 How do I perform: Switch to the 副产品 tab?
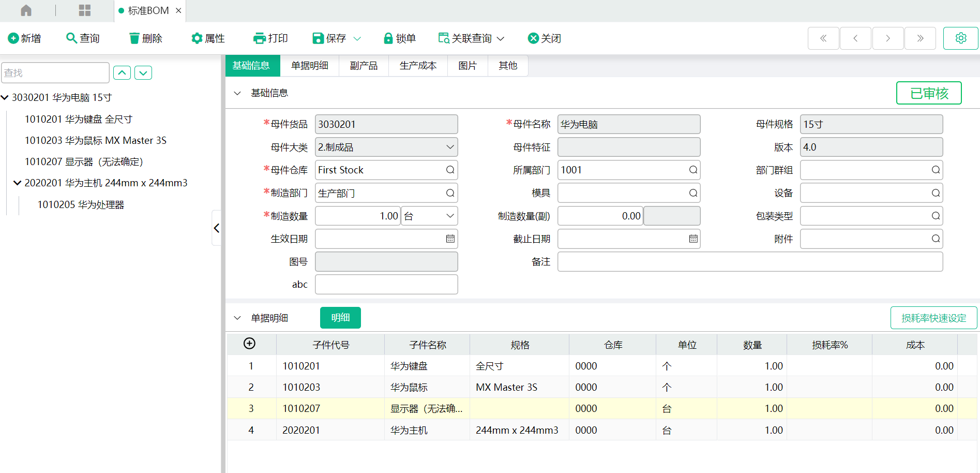tap(364, 66)
